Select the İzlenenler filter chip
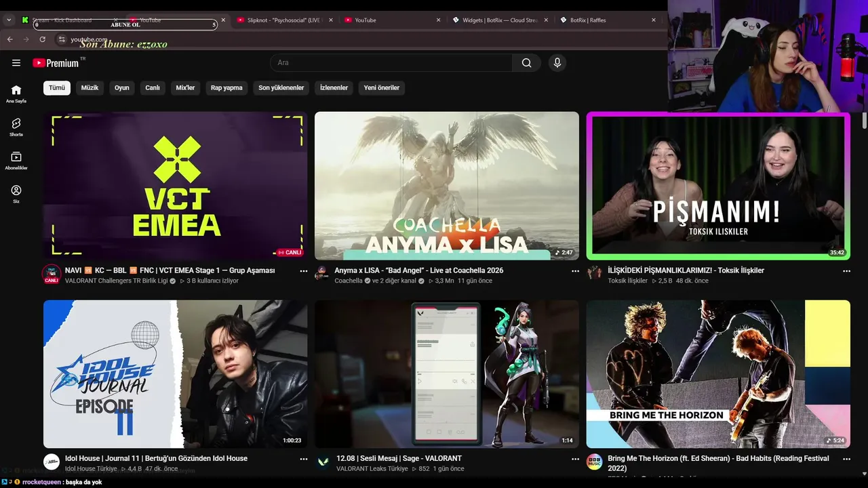The height and width of the screenshot is (488, 868). tap(334, 88)
